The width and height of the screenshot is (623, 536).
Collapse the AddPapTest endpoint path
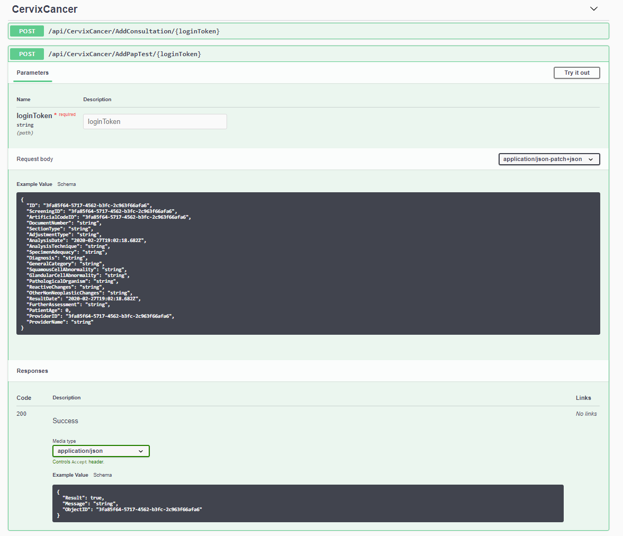[124, 54]
